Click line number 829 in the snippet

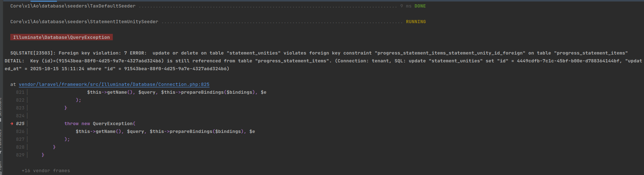(20, 155)
